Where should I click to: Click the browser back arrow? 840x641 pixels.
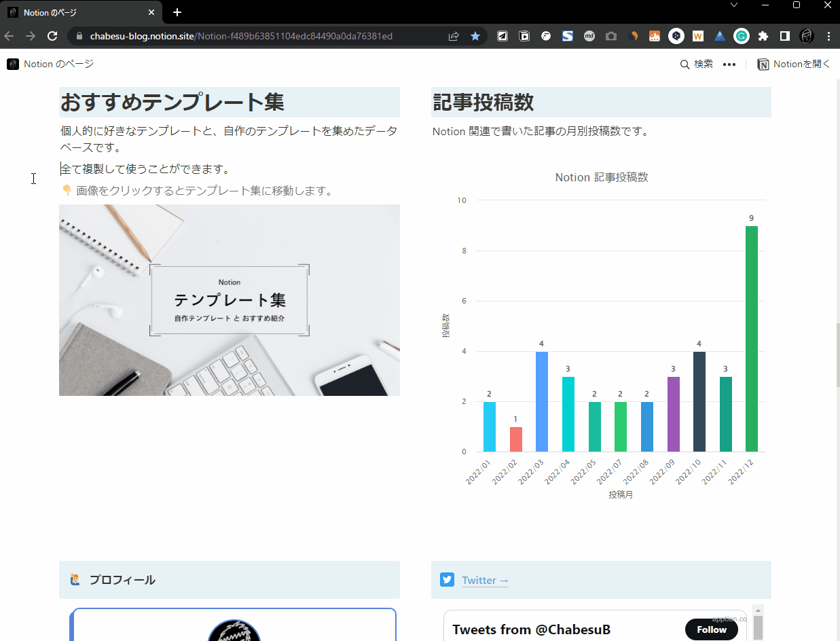9,36
